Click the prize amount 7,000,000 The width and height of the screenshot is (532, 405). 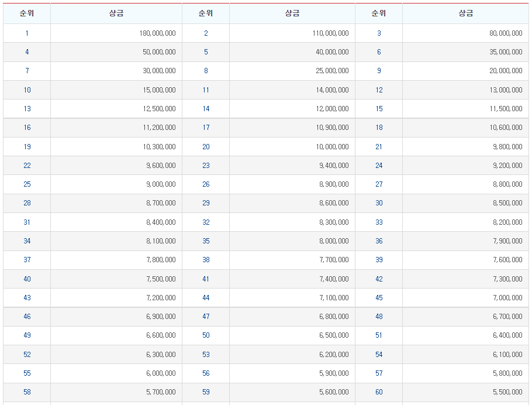click(507, 298)
